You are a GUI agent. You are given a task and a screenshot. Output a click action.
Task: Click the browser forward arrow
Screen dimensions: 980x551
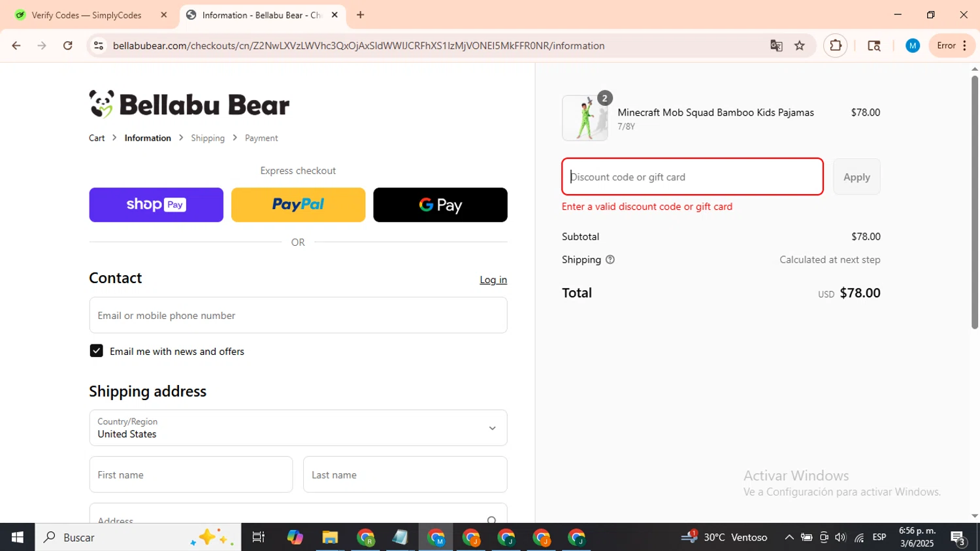42,46
